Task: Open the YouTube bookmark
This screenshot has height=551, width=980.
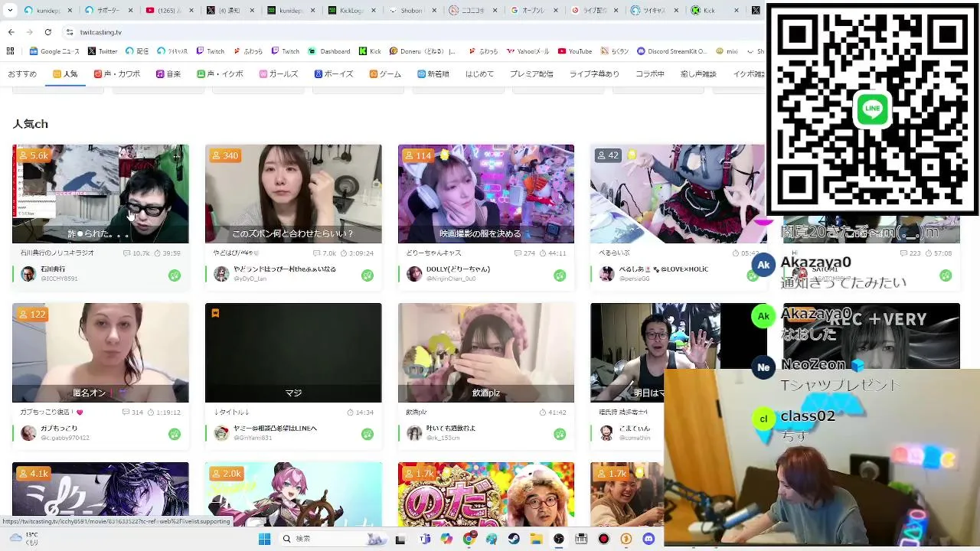Action: (x=575, y=51)
